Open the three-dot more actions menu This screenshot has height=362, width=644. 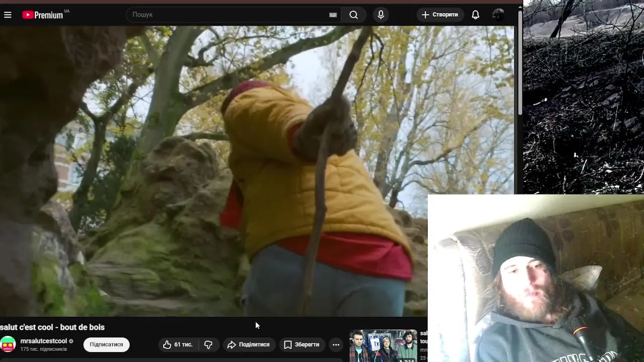[x=336, y=344]
